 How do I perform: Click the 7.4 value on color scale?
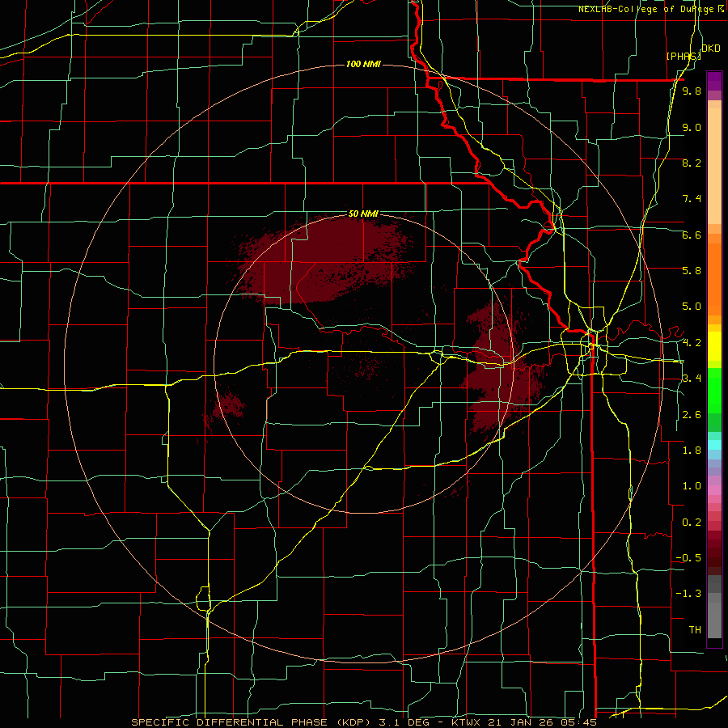[692, 199]
